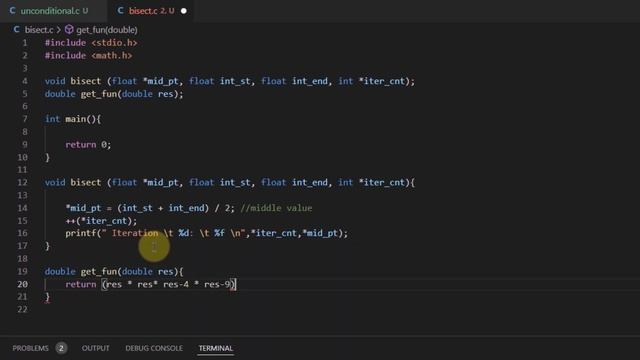Click the bisect prototype on line 4
The width and height of the screenshot is (640, 360).
230,81
